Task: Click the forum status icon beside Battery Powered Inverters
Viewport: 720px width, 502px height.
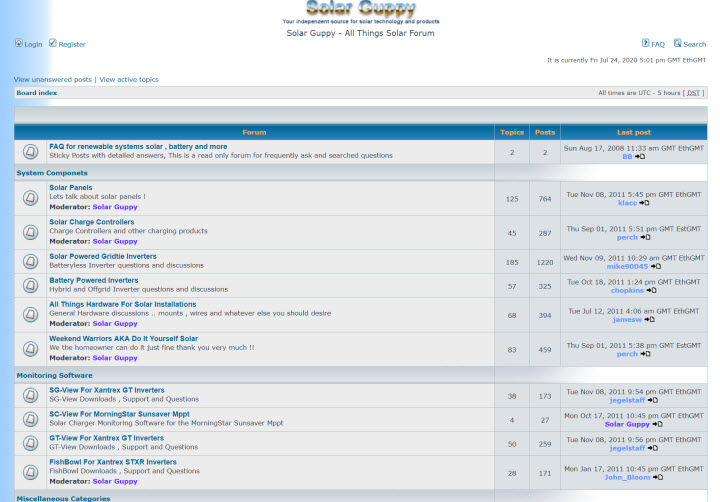Action: tap(31, 286)
